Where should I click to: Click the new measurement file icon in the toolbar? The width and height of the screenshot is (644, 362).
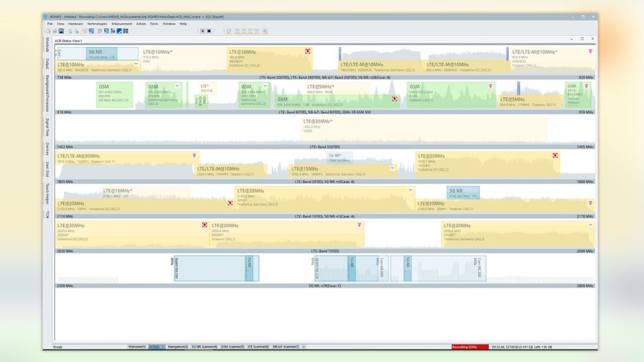point(48,30)
